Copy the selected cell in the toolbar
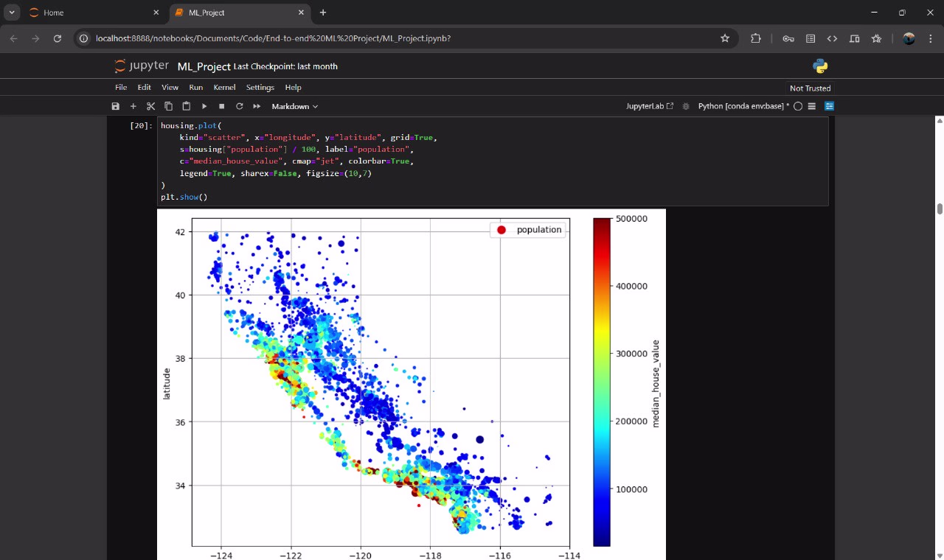The height and width of the screenshot is (560, 944). pos(169,106)
